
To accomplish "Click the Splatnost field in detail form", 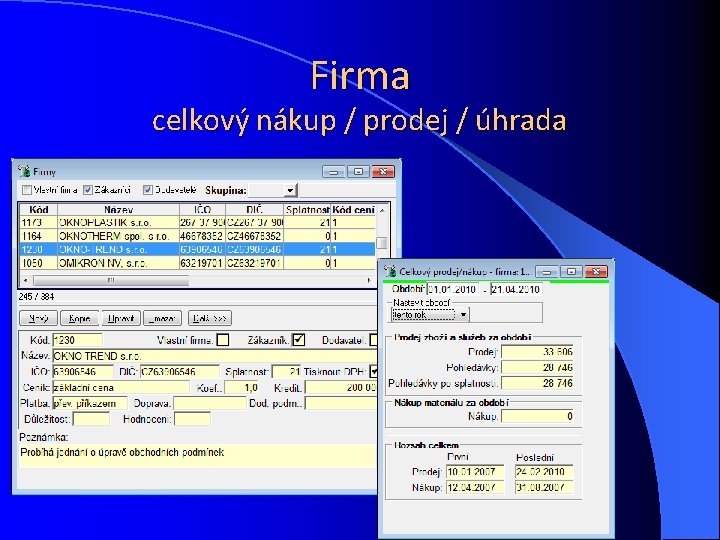I will coord(287,371).
